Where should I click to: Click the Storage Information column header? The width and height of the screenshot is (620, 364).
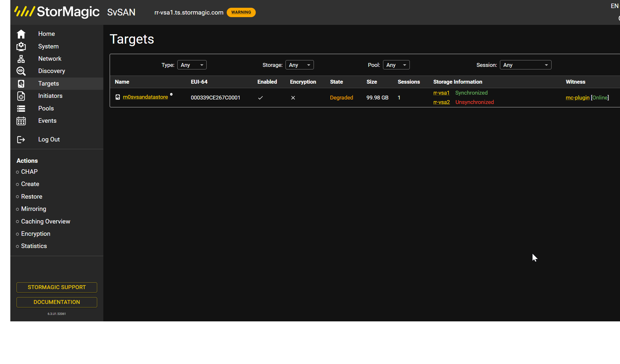pyautogui.click(x=458, y=82)
